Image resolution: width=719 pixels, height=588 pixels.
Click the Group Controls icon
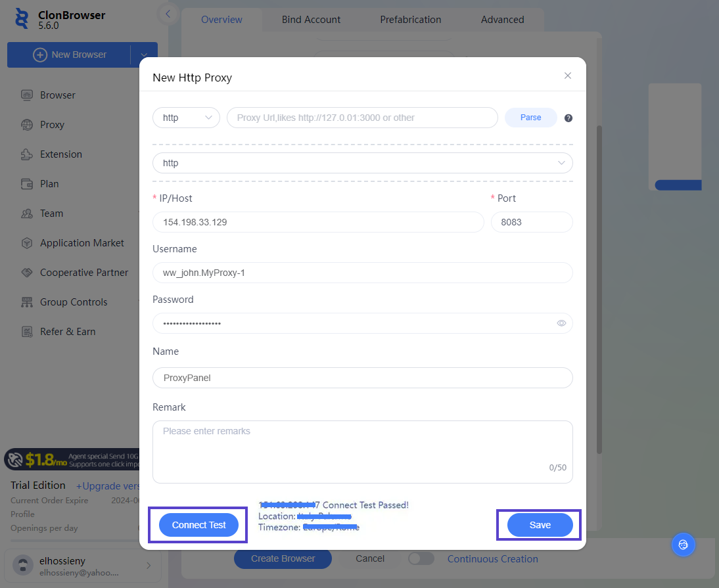point(27,302)
